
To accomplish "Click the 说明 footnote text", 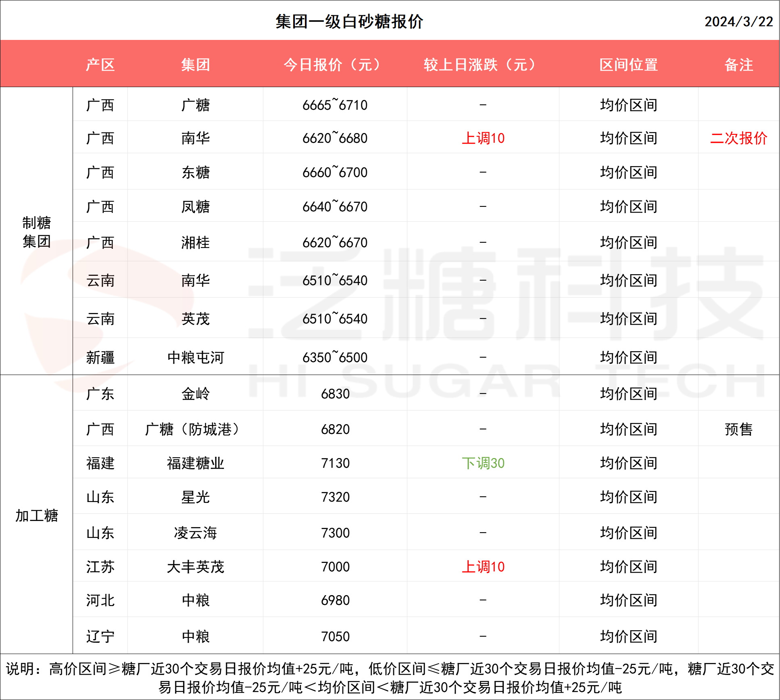I will [x=390, y=677].
